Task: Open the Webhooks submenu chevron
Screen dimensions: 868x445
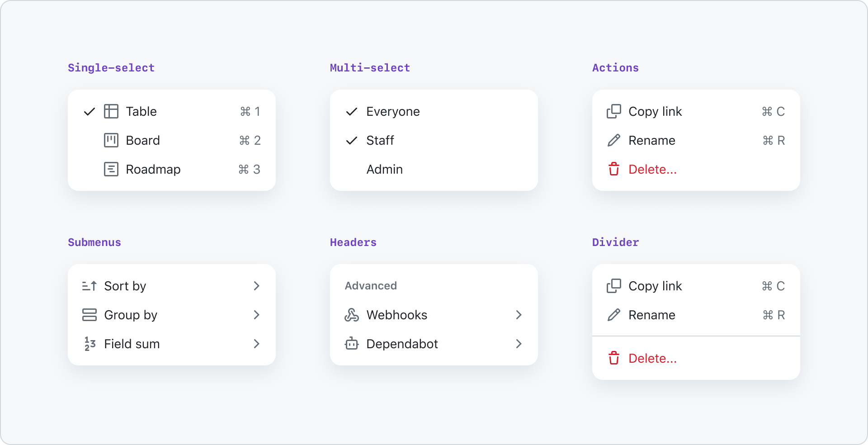Action: (x=519, y=315)
